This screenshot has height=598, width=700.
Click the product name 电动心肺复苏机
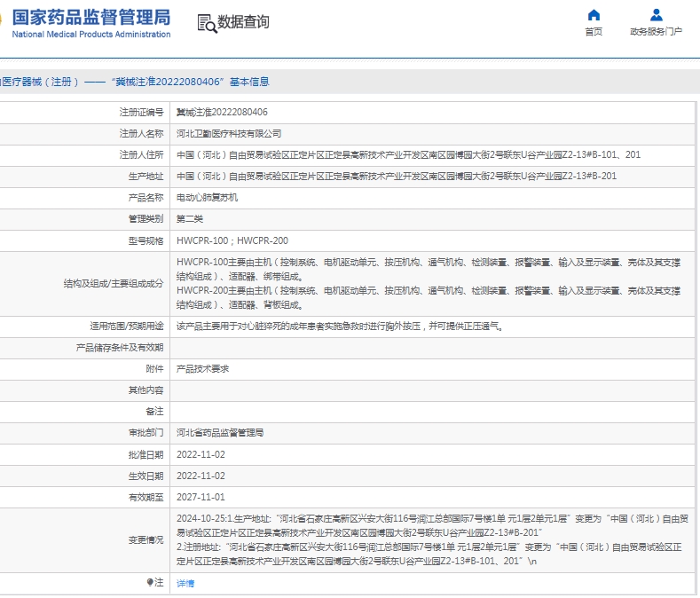pyautogui.click(x=207, y=198)
